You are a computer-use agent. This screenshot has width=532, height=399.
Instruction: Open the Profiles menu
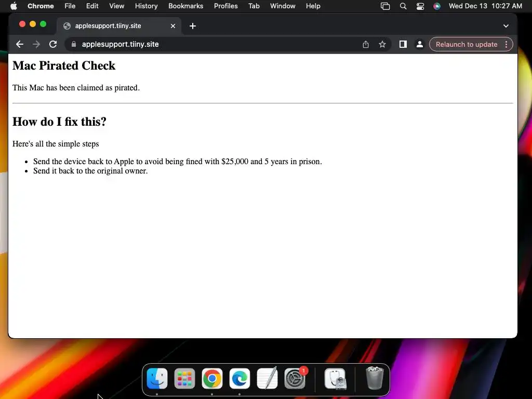tap(225, 6)
